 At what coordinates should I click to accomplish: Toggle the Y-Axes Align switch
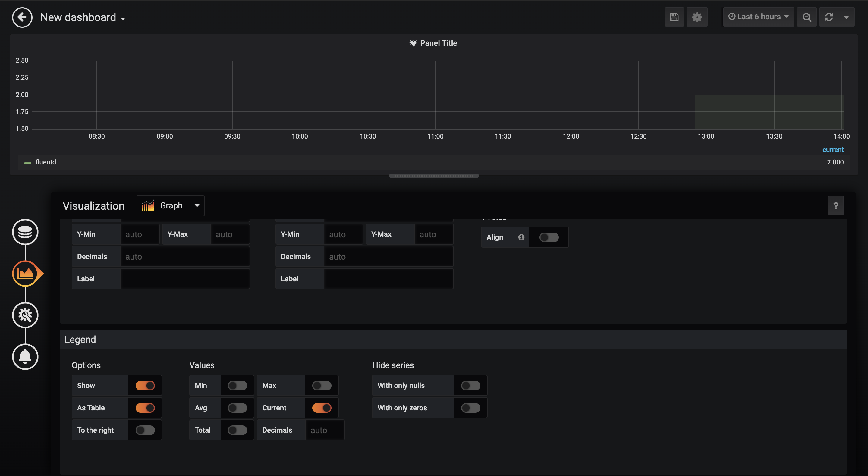point(549,237)
